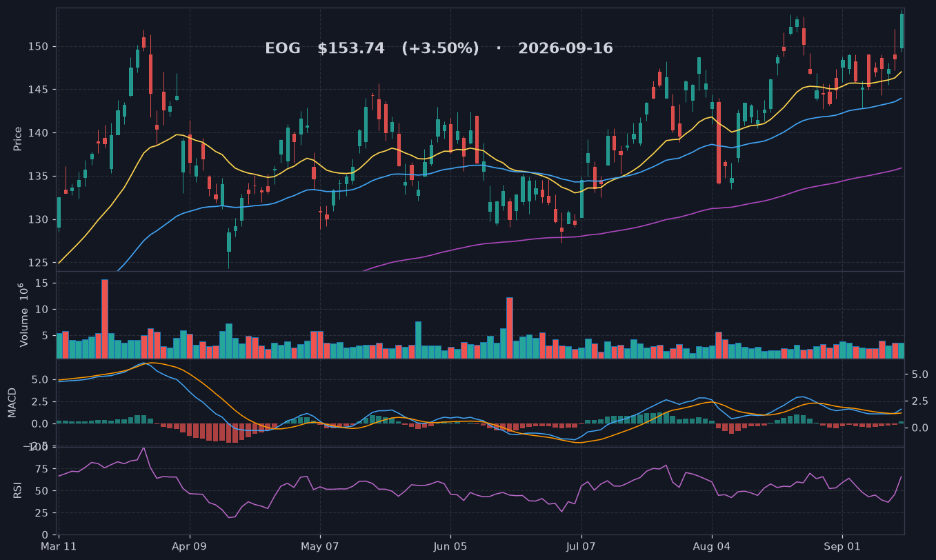
Task: Click the tallest volume bar in March
Action: pos(105,319)
